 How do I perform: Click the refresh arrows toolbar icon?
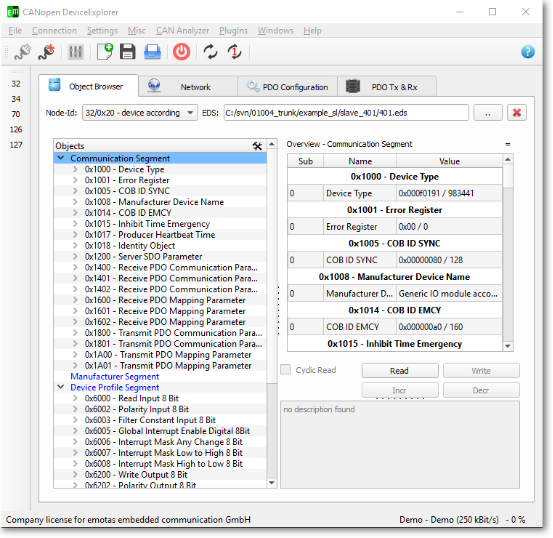tap(211, 52)
